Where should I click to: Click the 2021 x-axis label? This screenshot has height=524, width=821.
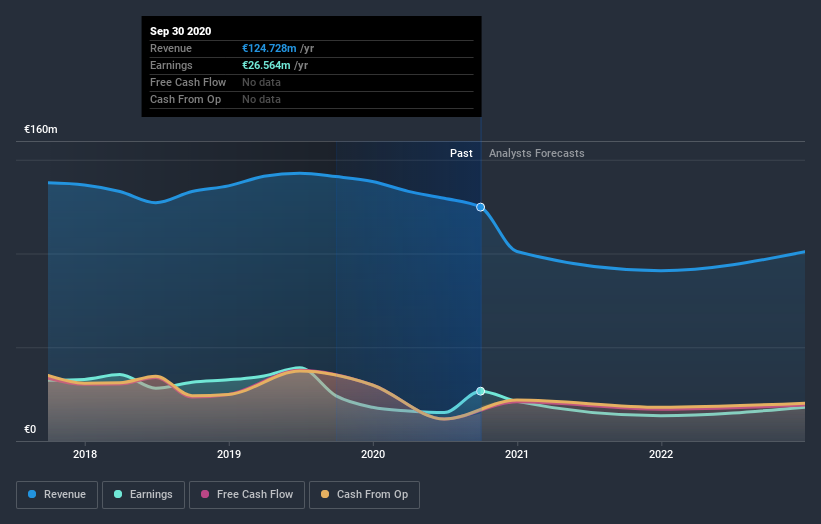[x=517, y=454]
